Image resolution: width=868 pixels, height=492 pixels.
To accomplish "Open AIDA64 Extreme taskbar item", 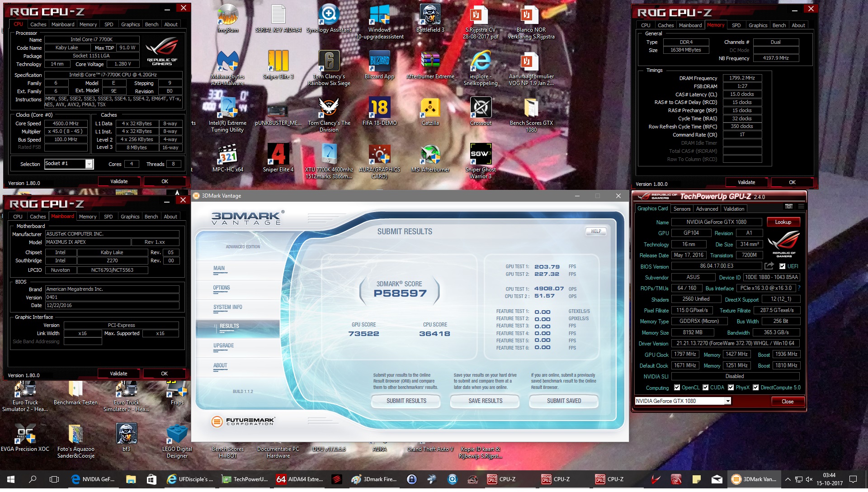I will [300, 479].
